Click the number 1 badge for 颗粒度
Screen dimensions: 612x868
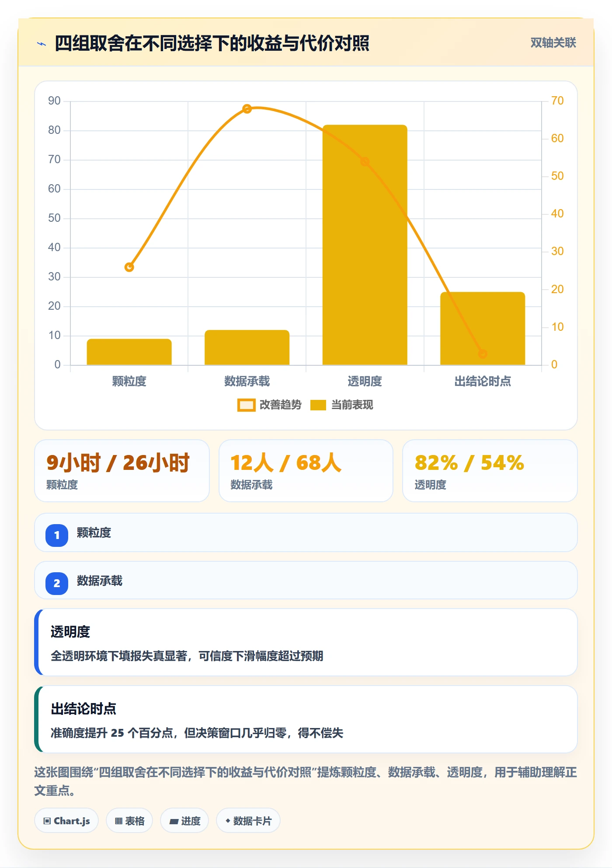57,535
